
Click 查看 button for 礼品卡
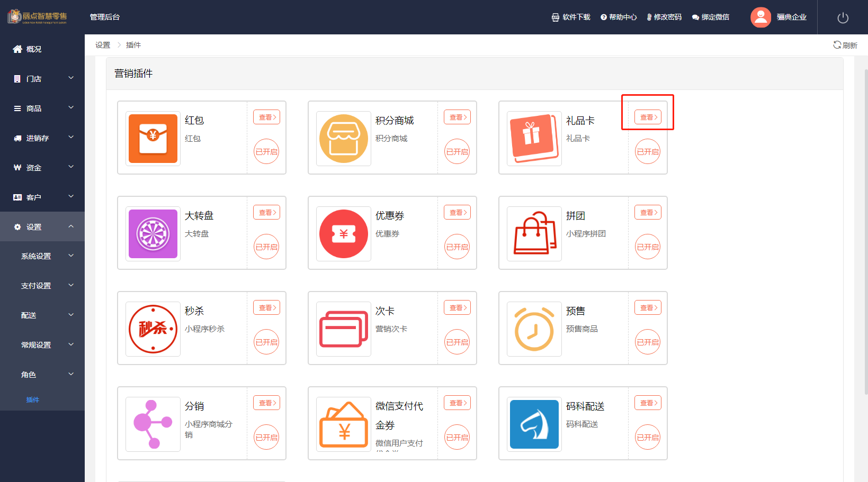[648, 117]
